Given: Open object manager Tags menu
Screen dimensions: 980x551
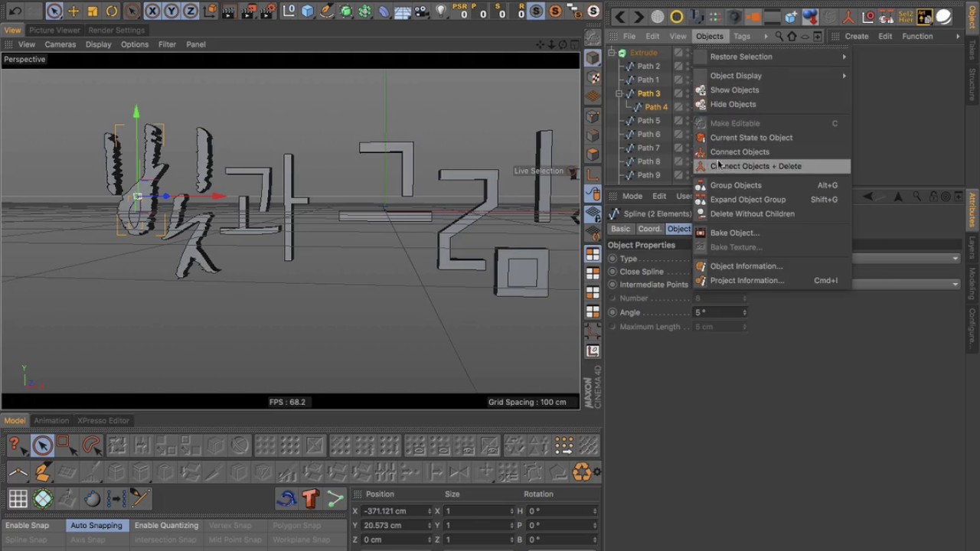Looking at the screenshot, I should point(742,37).
